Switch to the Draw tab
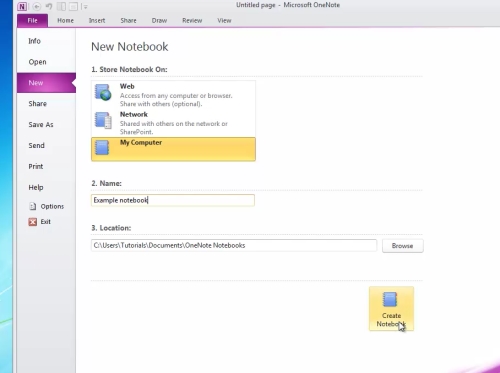 coord(159,21)
